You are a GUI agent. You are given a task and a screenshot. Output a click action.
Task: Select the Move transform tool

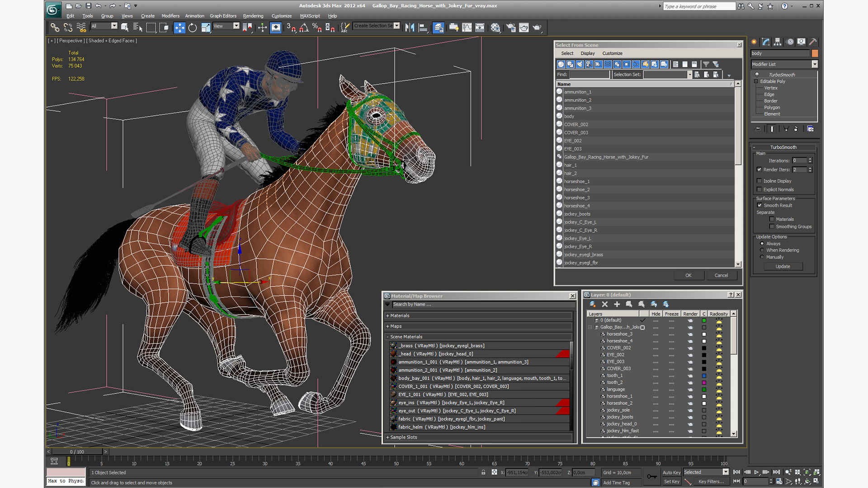[179, 28]
